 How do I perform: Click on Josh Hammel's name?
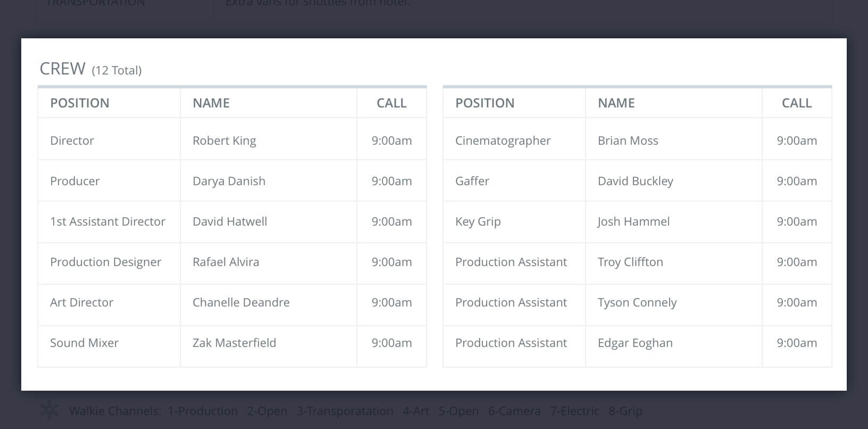tap(633, 221)
